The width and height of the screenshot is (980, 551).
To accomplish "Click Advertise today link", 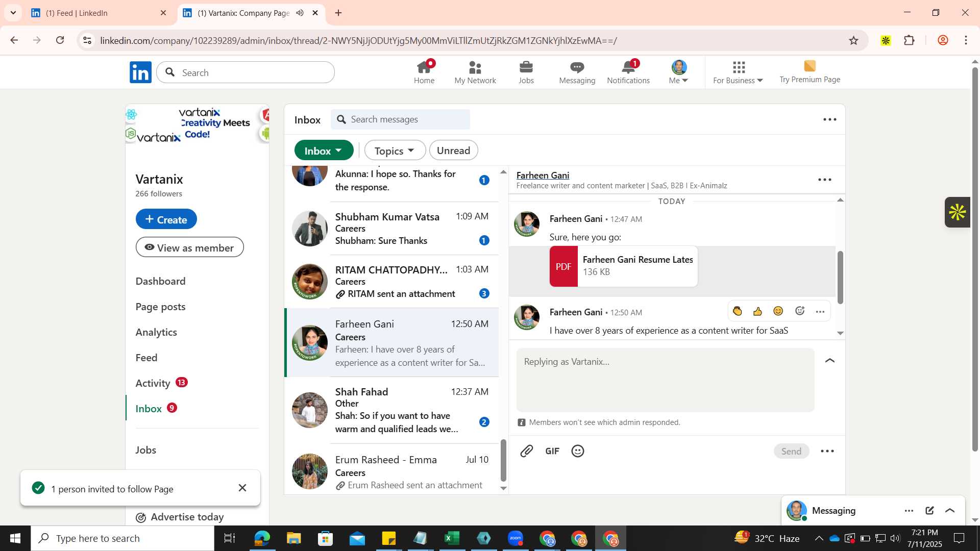I will click(180, 517).
